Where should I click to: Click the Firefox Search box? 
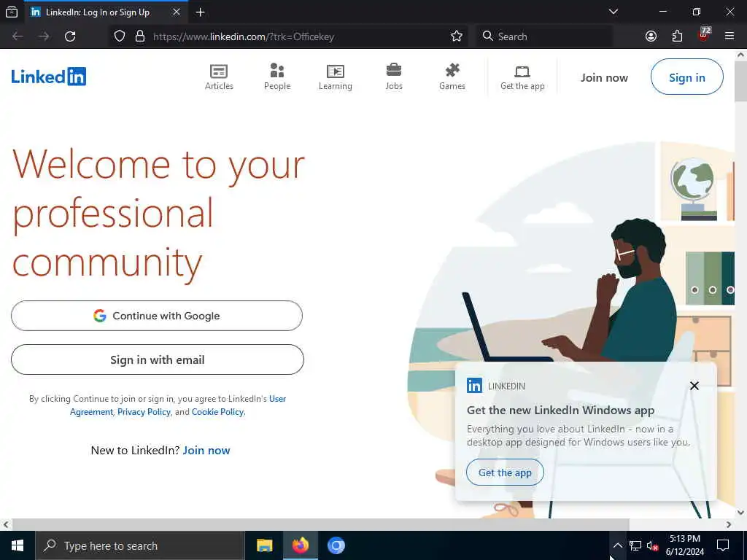coord(544,36)
